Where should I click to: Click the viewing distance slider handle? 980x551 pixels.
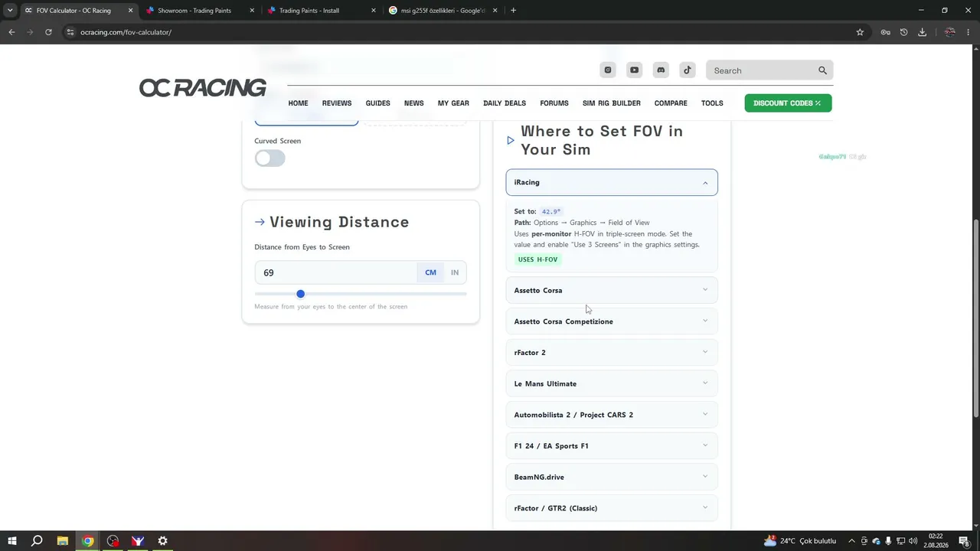pos(300,294)
